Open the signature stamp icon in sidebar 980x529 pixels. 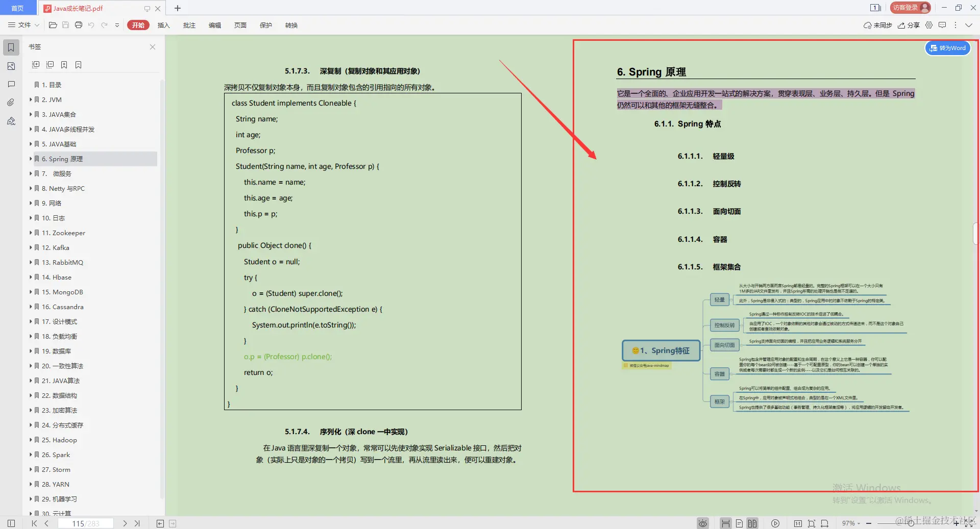click(x=11, y=121)
